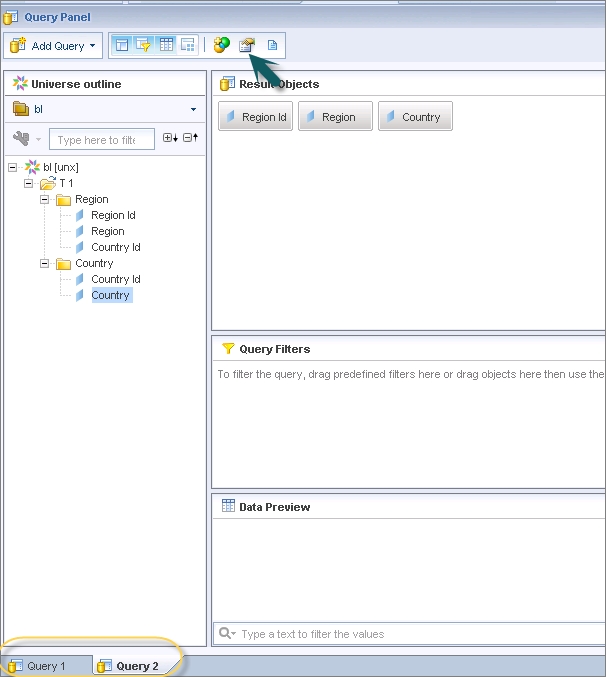Open the 'bl' universe selector dropdown
The height and width of the screenshot is (677, 606).
point(193,109)
